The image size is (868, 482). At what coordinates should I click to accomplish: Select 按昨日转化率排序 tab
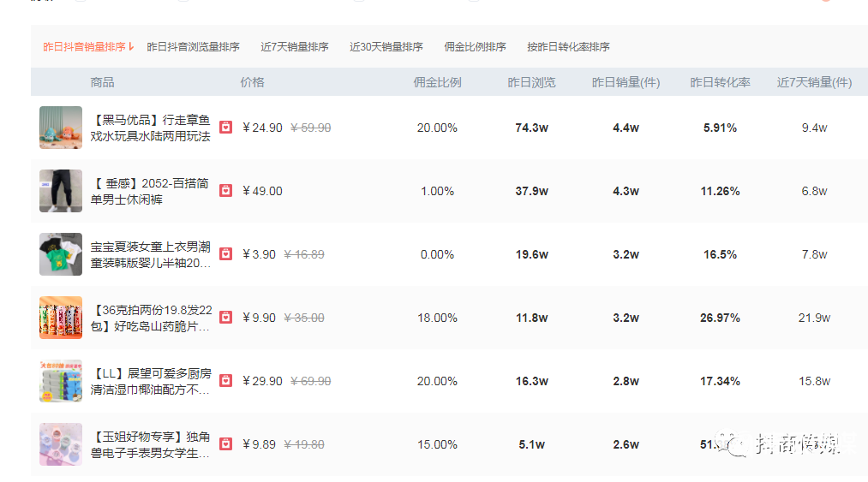568,47
